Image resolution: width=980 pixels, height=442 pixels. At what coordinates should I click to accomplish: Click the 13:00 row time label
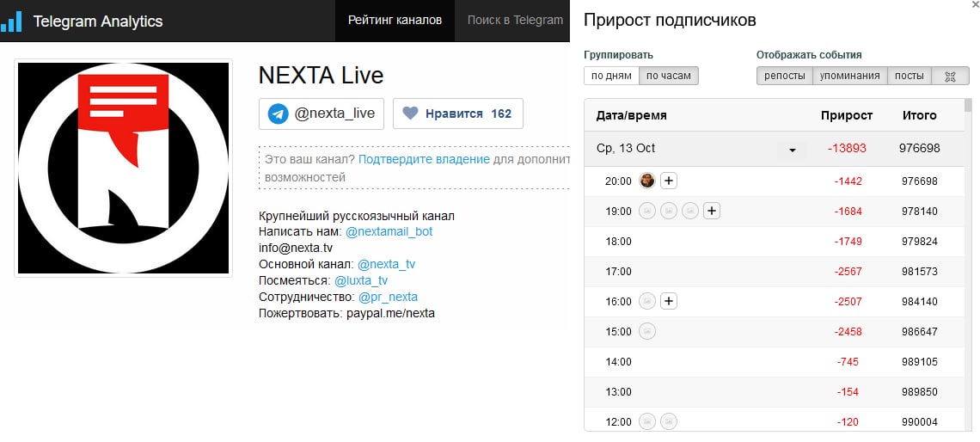(x=618, y=392)
